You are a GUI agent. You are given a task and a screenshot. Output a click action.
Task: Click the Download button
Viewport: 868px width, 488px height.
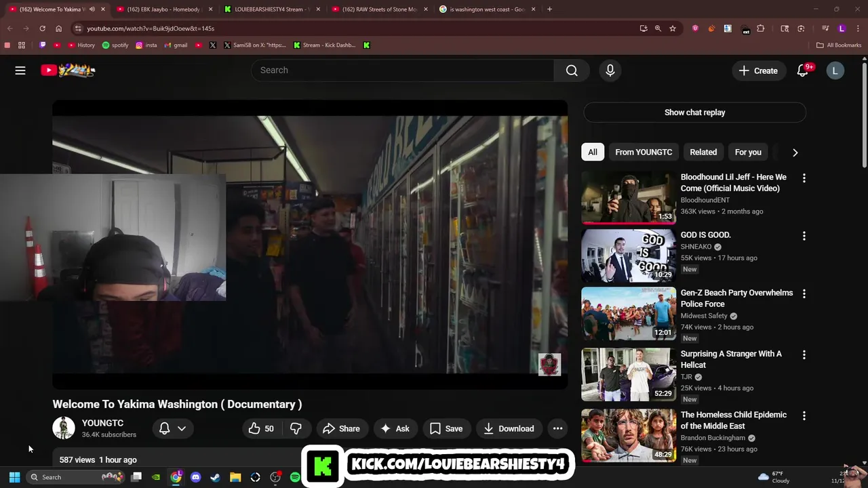tap(509, 428)
